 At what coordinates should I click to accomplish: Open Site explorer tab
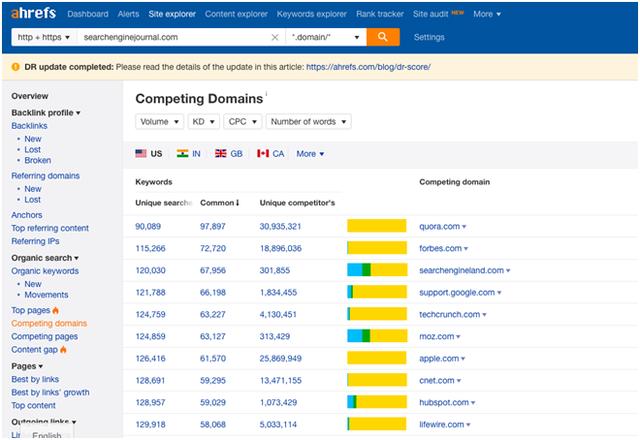pyautogui.click(x=172, y=14)
